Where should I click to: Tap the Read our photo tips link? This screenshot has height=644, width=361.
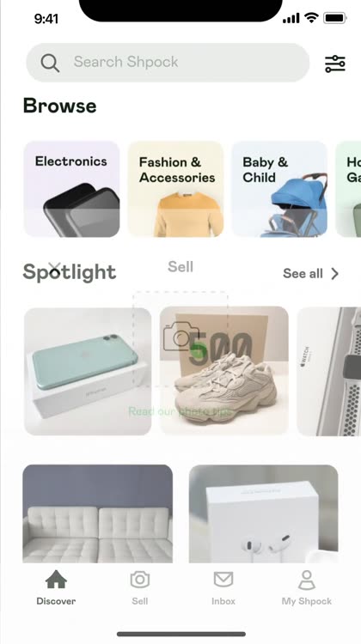(x=180, y=411)
